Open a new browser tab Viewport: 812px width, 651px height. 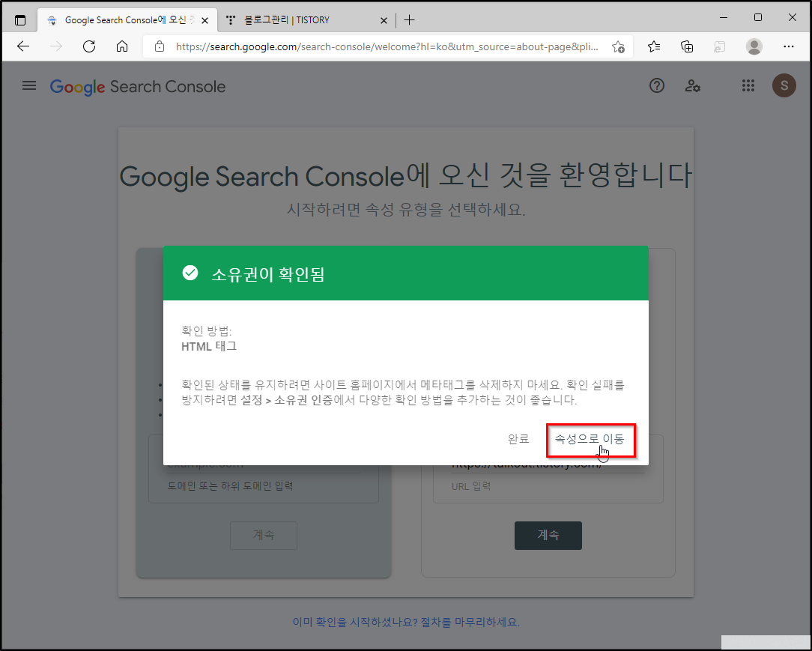pyautogui.click(x=409, y=20)
